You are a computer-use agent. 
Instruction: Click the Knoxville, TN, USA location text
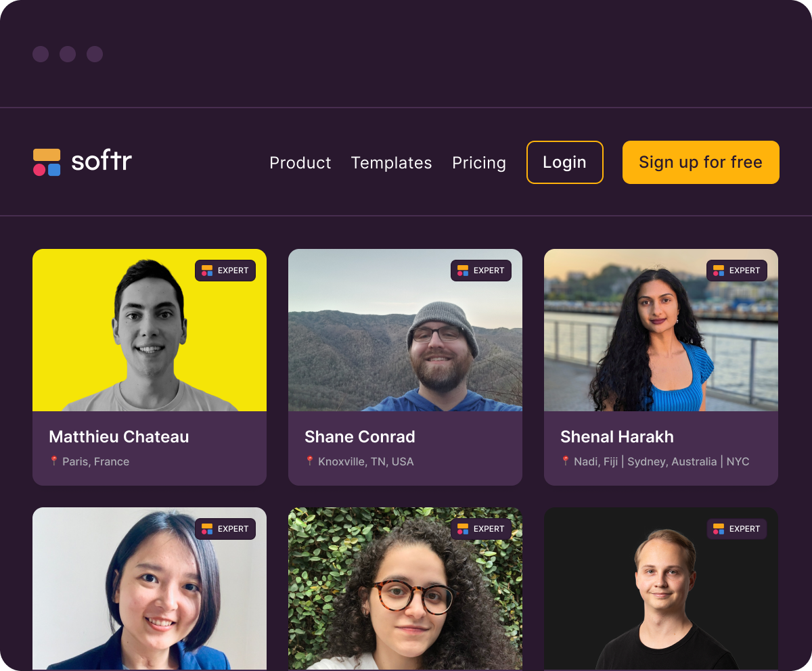[366, 461]
